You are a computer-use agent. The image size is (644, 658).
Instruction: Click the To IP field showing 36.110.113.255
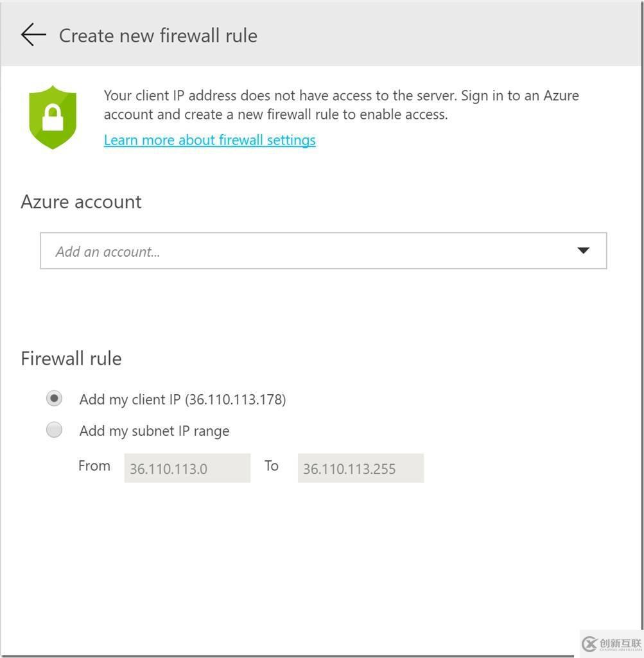pyautogui.click(x=360, y=468)
